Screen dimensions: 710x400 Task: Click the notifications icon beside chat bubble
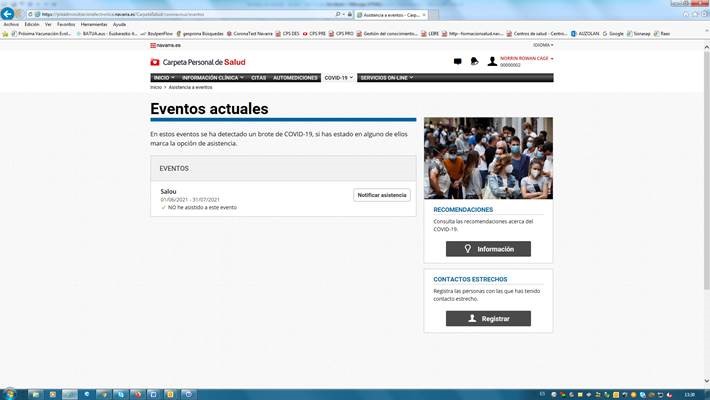[473, 61]
